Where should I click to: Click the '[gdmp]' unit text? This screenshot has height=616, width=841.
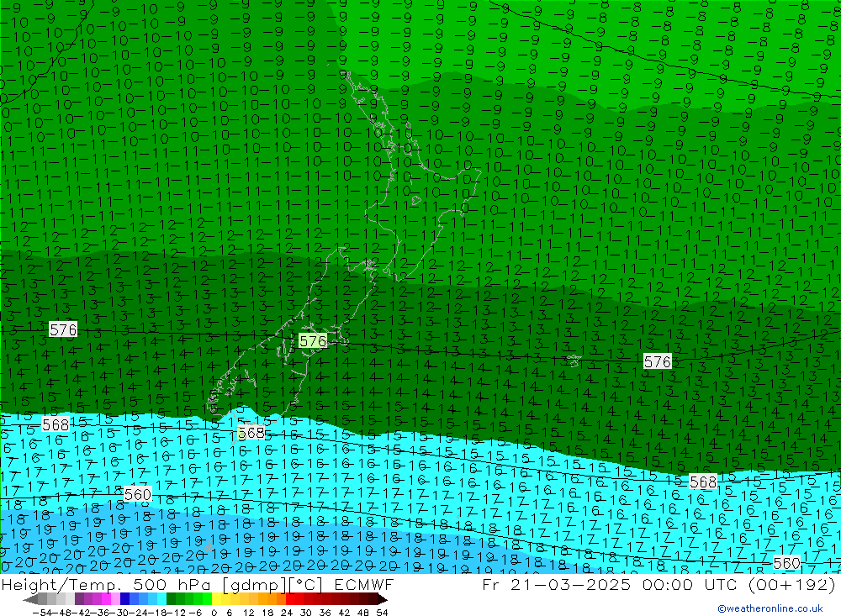point(255,585)
